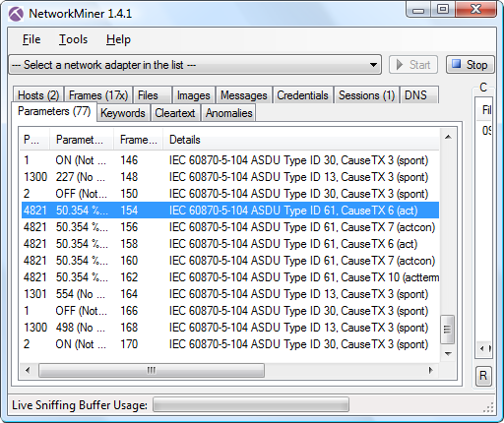Switch to the Anomalies tab
The width and height of the screenshot is (504, 423).
click(x=228, y=113)
